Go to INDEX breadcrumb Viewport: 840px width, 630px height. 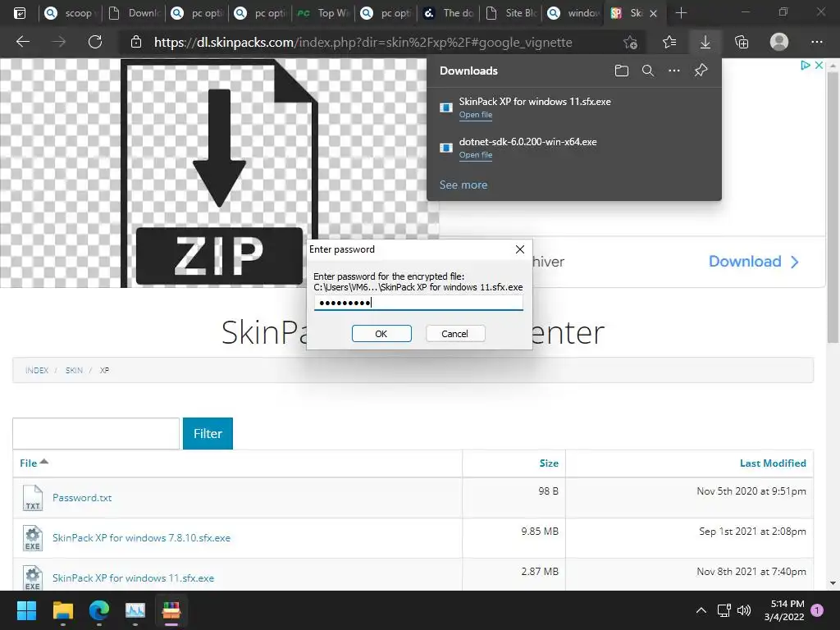(x=37, y=370)
